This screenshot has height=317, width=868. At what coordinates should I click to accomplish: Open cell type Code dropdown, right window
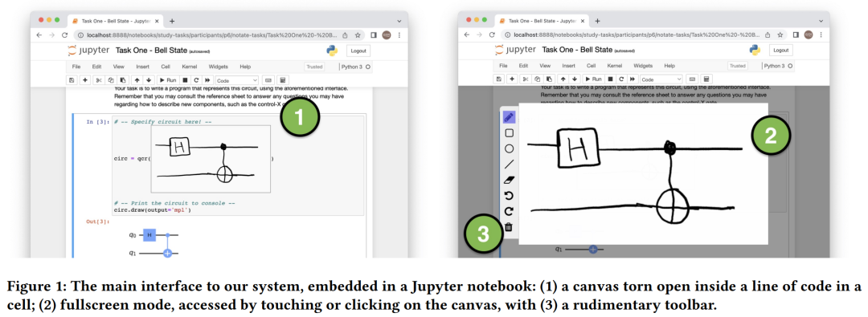[x=661, y=79]
